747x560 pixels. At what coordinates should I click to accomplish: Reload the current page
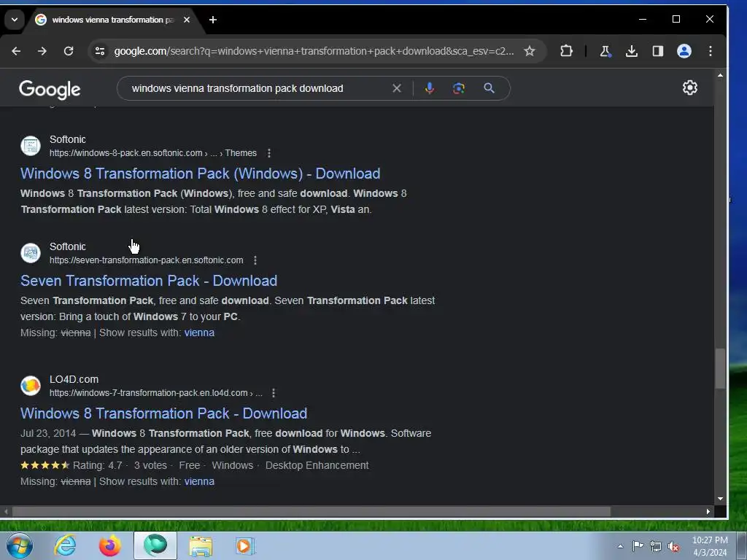pyautogui.click(x=69, y=51)
